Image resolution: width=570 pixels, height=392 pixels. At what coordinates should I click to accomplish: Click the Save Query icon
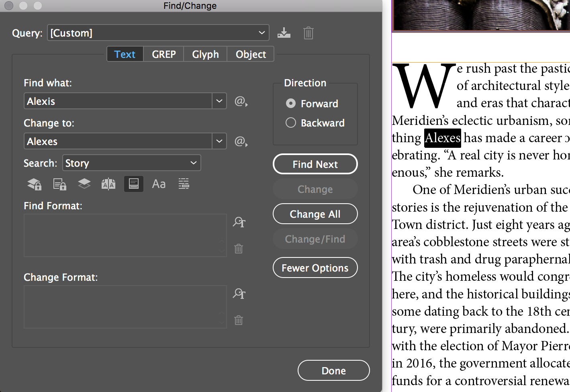[x=284, y=33]
